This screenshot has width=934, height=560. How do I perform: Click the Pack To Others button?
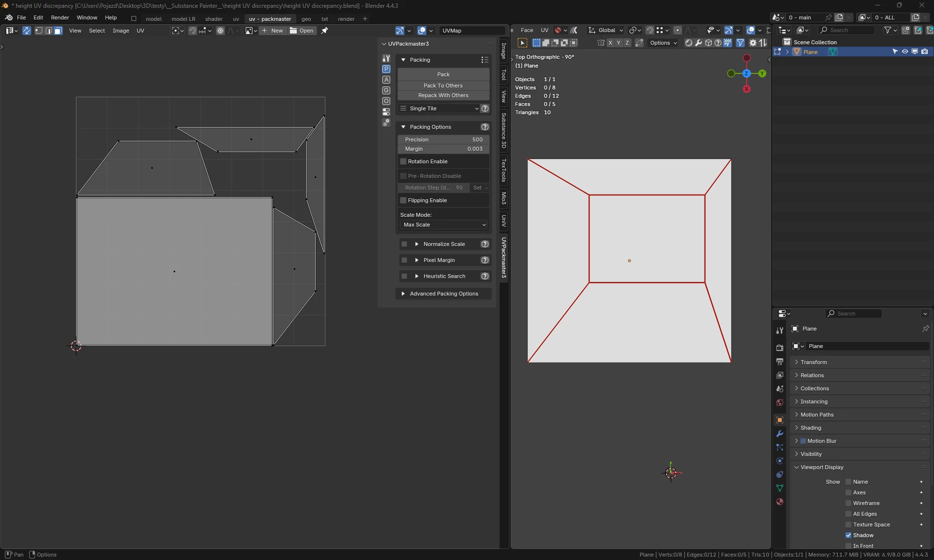443,86
